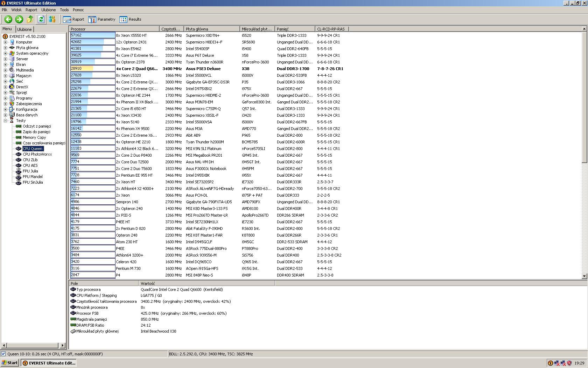The width and height of the screenshot is (588, 368).
Task: Click the Refresh toolbar icon
Action: [41, 19]
